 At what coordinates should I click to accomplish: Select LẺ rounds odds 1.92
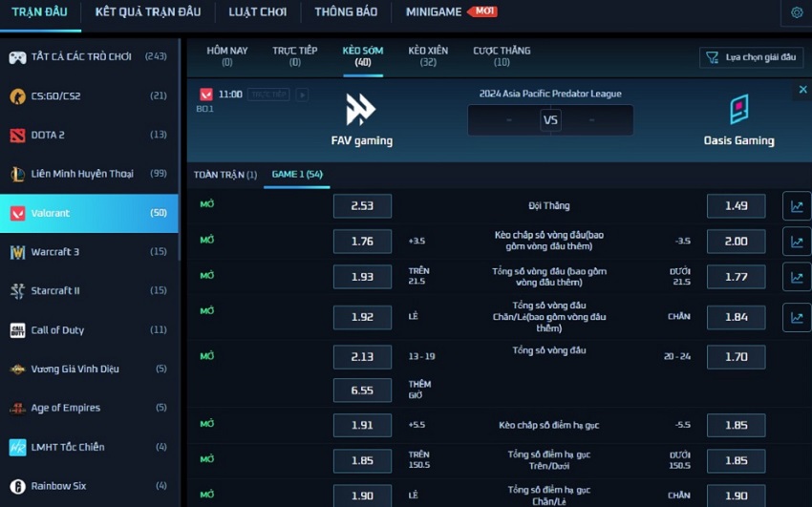[x=362, y=317]
